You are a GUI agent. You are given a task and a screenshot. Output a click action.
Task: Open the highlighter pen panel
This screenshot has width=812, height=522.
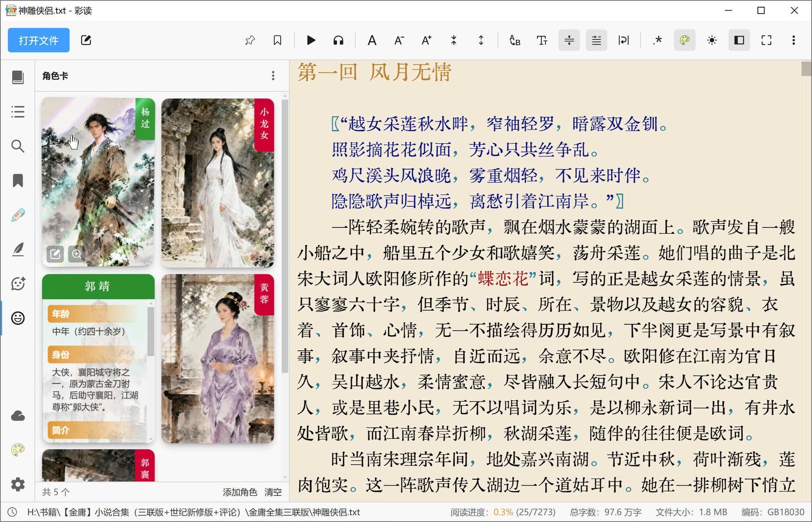[18, 215]
